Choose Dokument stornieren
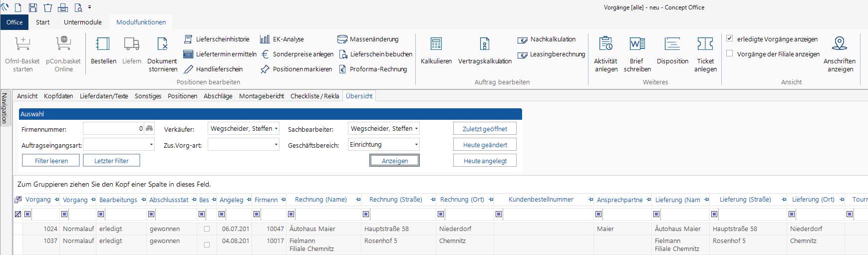 pyautogui.click(x=162, y=54)
